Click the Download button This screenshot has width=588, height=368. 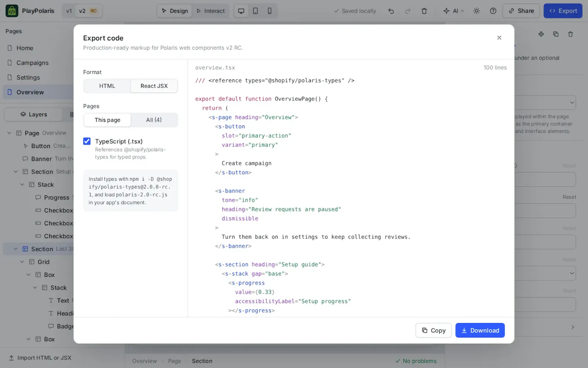[480, 330]
